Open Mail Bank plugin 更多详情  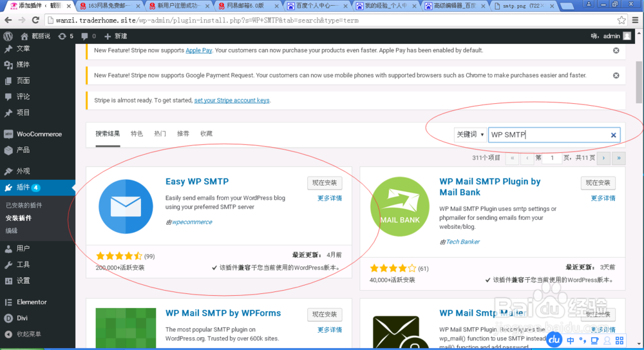pyautogui.click(x=603, y=199)
